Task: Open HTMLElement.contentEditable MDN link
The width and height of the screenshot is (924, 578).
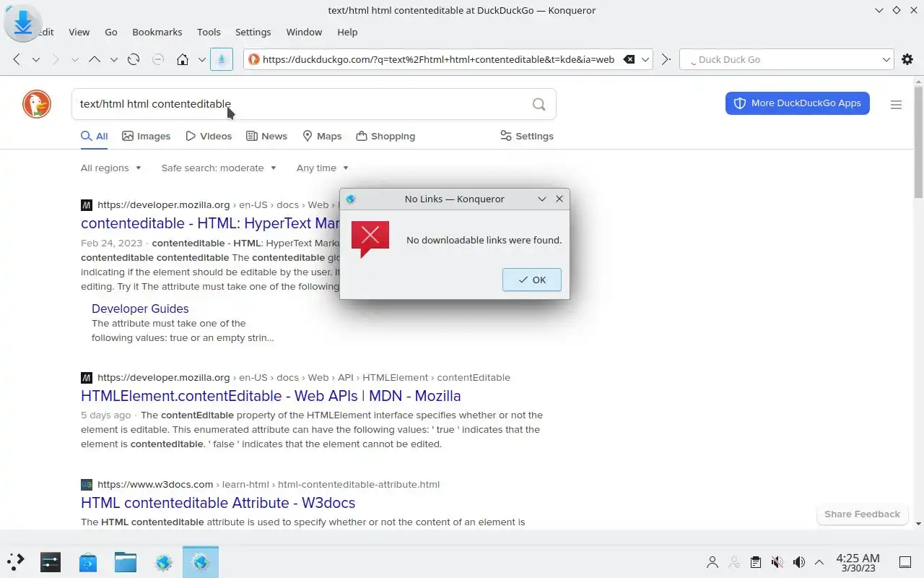Action: pyautogui.click(x=271, y=396)
